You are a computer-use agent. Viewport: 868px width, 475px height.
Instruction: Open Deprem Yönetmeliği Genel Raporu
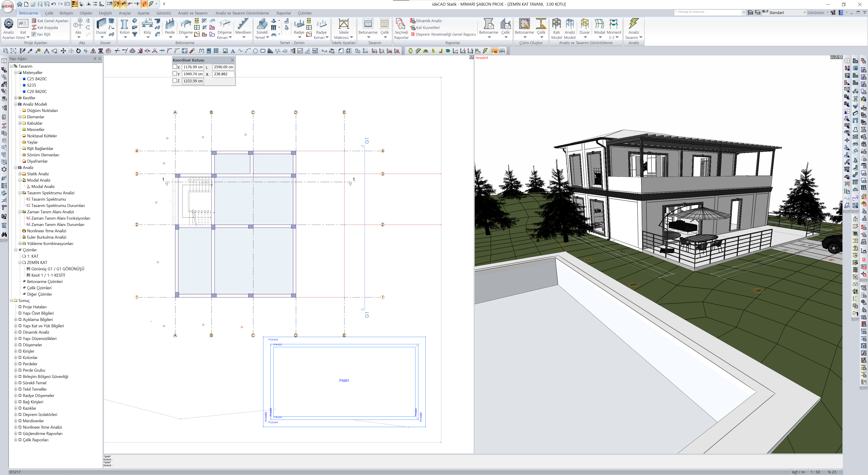click(445, 34)
